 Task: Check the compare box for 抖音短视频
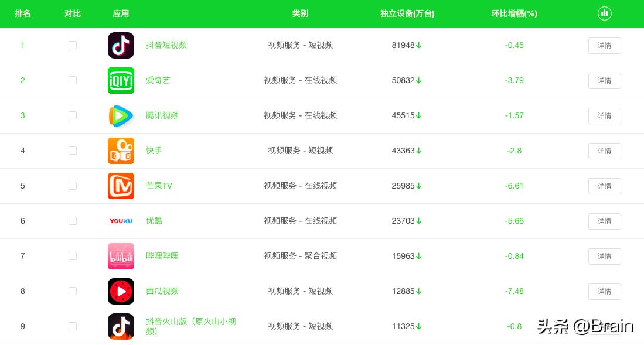[x=73, y=45]
